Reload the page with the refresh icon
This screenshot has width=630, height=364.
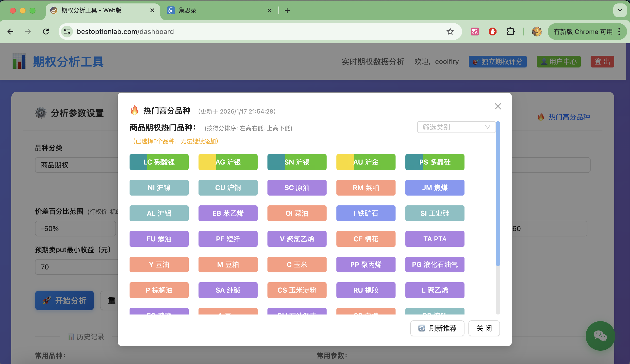pos(46,32)
